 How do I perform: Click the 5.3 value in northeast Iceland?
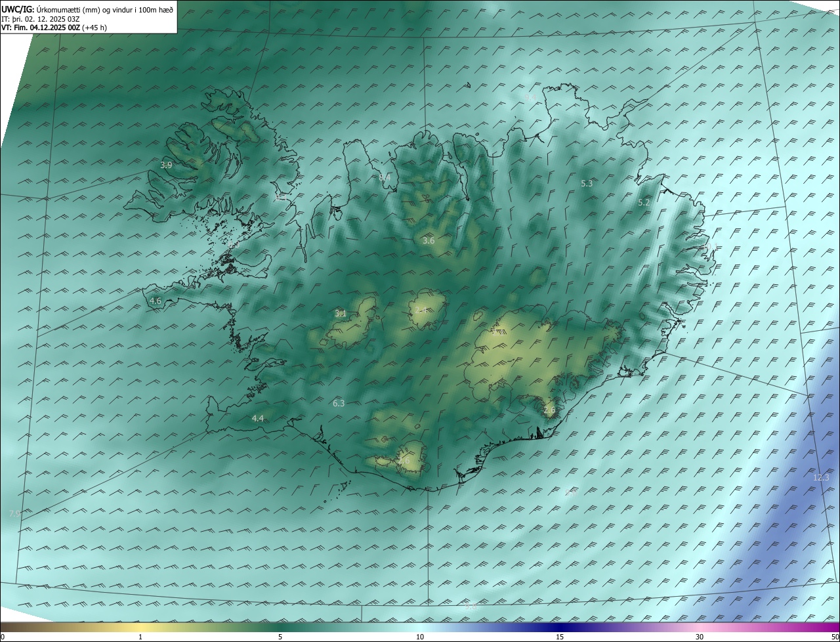coord(587,184)
